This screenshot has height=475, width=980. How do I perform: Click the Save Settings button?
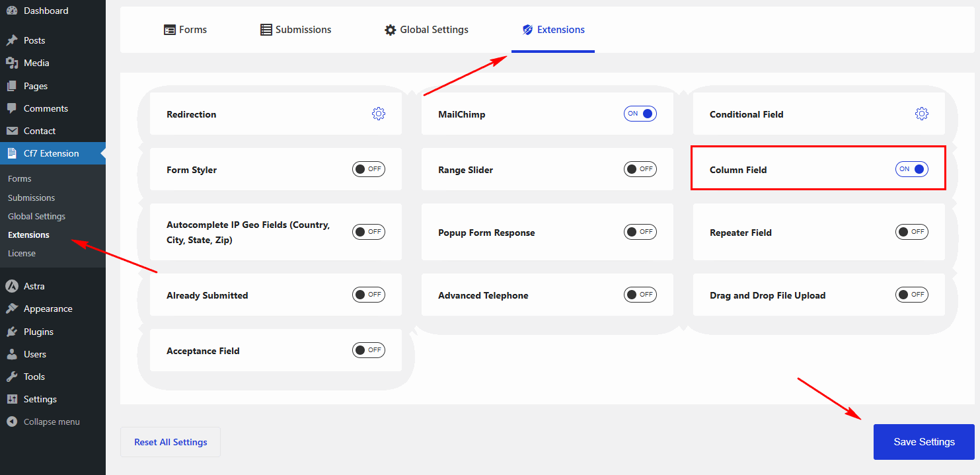(923, 442)
